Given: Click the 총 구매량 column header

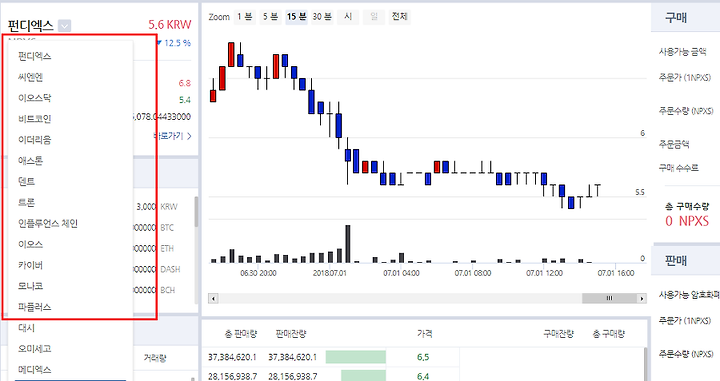Looking at the screenshot, I should tap(608, 334).
